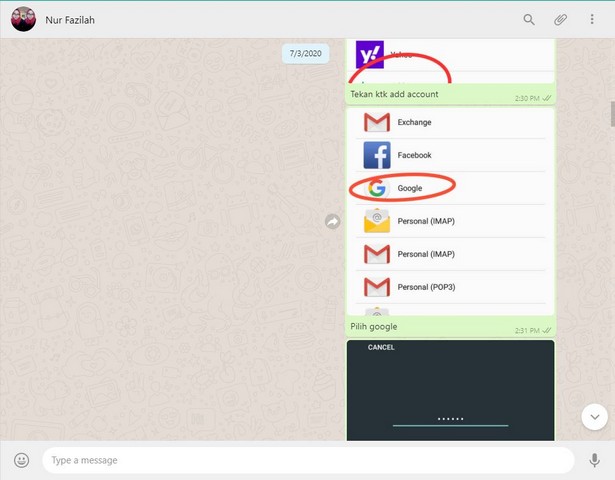Open the Yahoo screenshot image
Image resolution: width=615 pixels, height=480 pixels.
[450, 61]
